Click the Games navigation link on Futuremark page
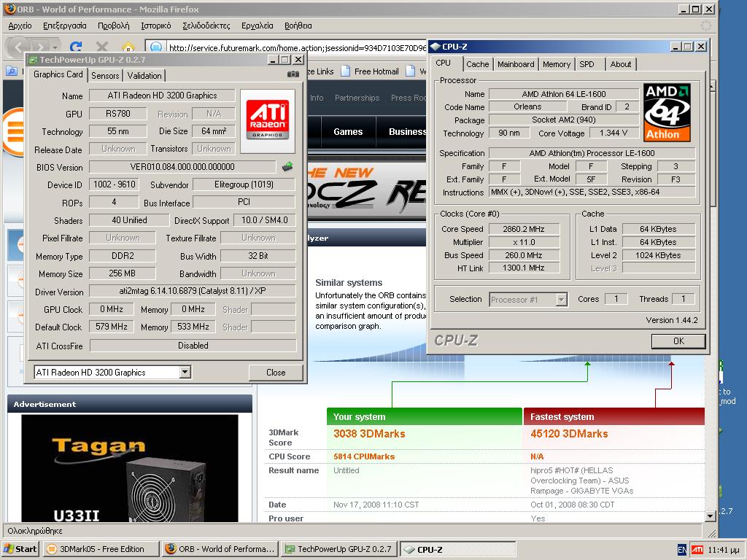This screenshot has height=560, width=747. pos(348,132)
